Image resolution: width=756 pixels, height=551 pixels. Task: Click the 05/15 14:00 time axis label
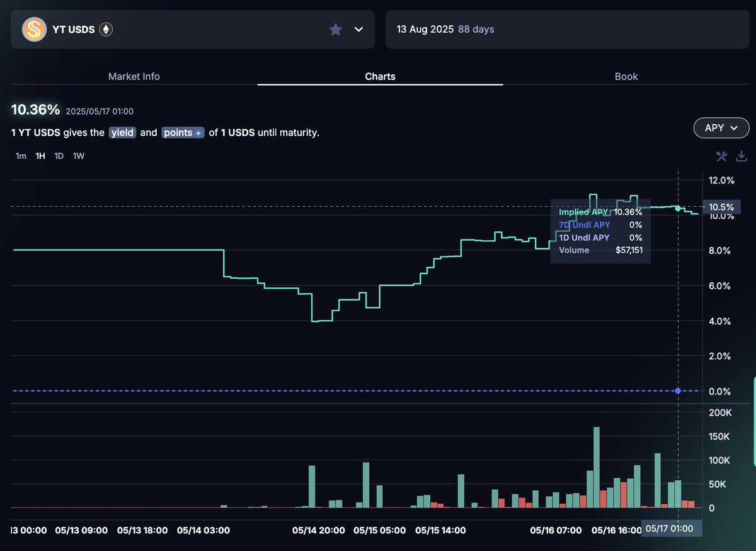tap(440, 530)
